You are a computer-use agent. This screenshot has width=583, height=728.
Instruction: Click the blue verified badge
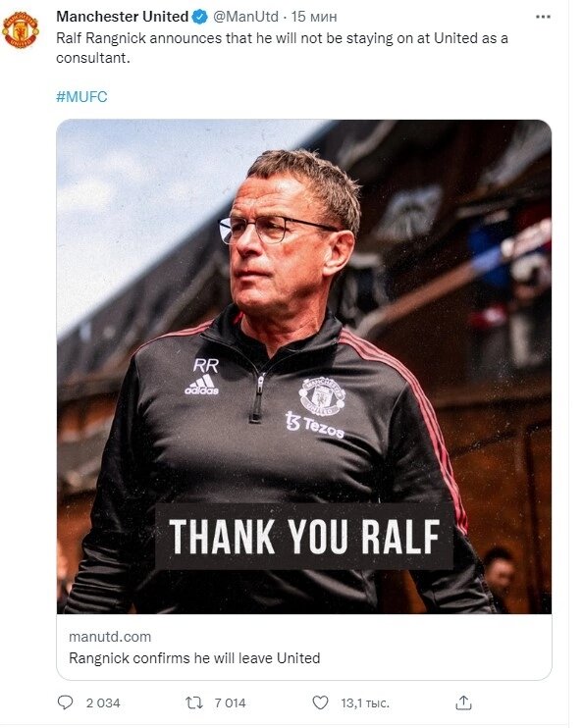pyautogui.click(x=200, y=17)
